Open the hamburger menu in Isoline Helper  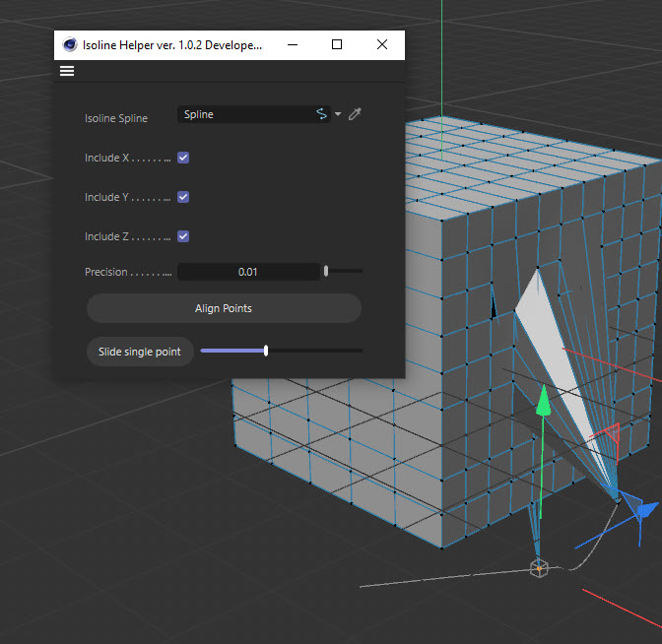[x=67, y=71]
